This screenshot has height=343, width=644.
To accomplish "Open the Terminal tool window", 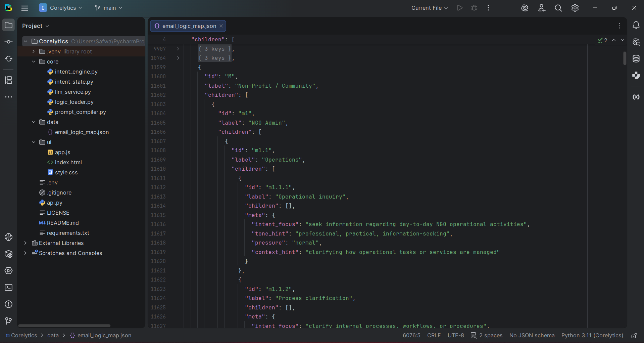I will (x=9, y=288).
